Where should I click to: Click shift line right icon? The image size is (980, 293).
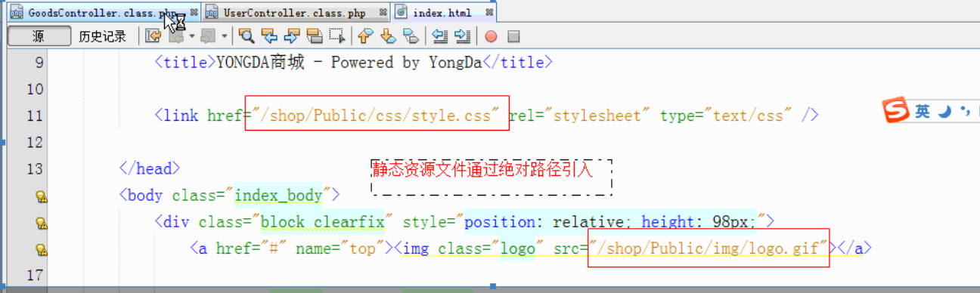coord(462,35)
